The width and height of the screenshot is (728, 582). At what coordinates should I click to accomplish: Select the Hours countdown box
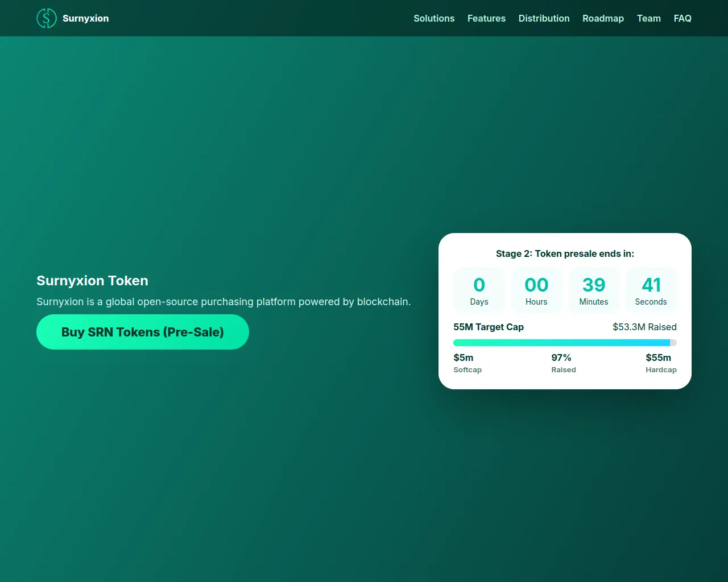coord(536,290)
